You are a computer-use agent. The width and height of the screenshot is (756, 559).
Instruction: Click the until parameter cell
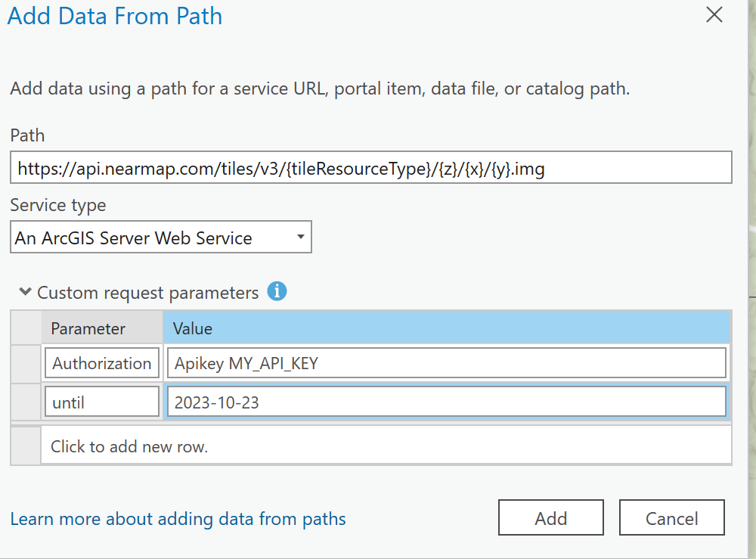click(101, 402)
